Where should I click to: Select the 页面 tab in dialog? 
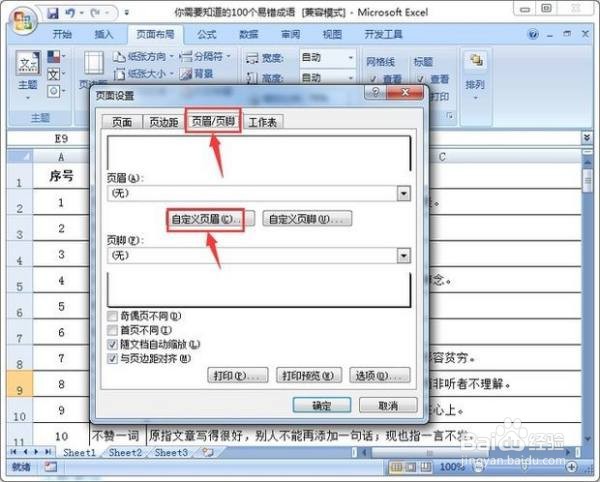[x=122, y=122]
